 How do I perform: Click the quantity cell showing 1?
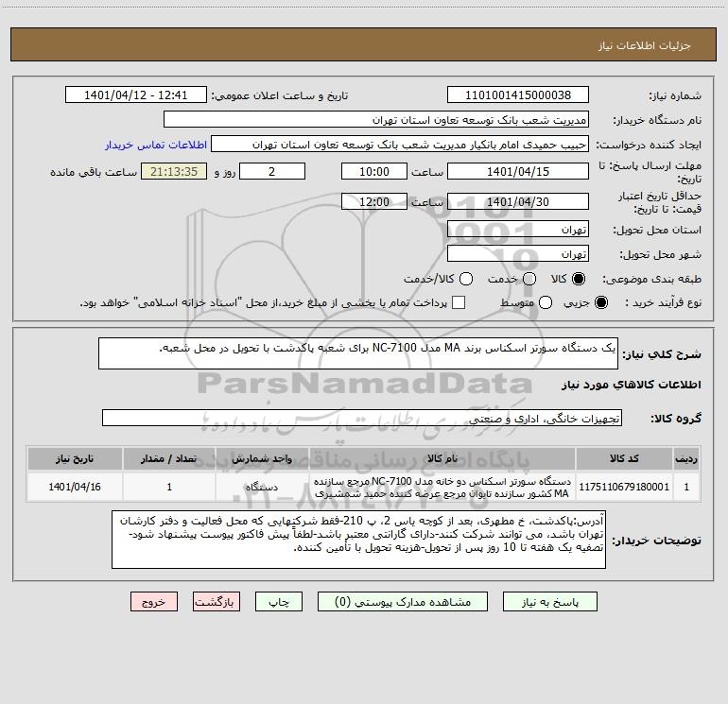tap(169, 487)
